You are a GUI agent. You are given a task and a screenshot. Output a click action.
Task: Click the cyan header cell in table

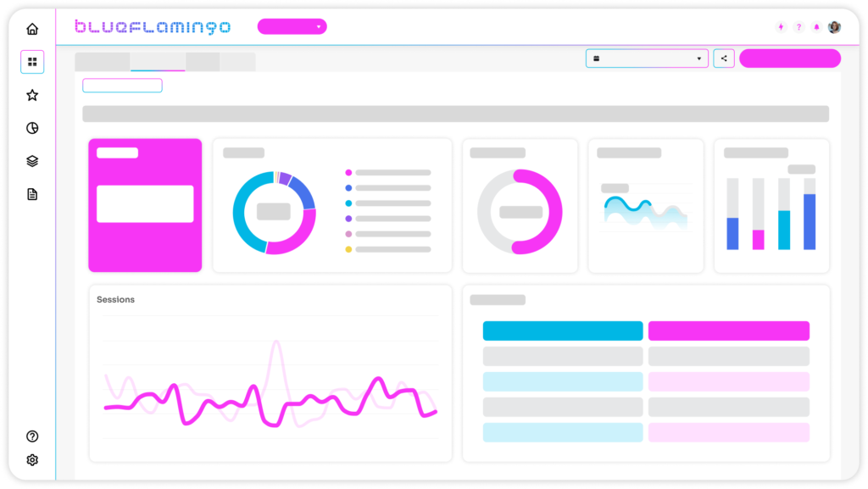[x=563, y=331]
